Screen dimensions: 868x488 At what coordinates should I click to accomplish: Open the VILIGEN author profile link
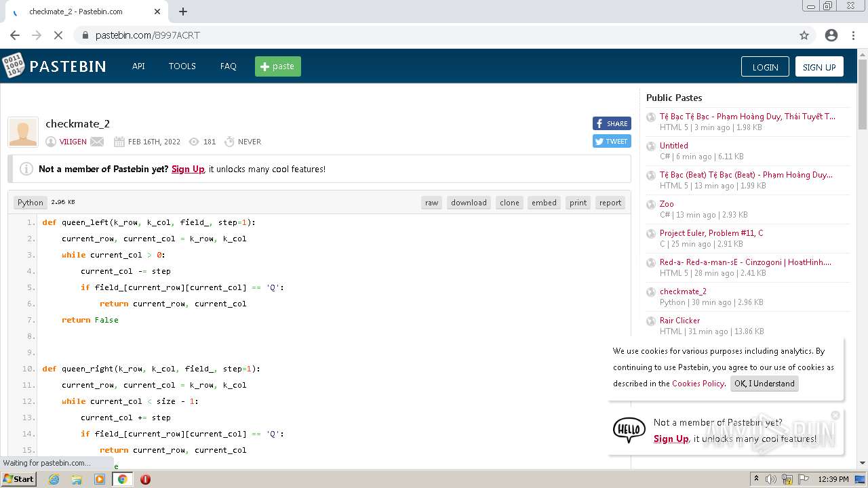tap(73, 142)
